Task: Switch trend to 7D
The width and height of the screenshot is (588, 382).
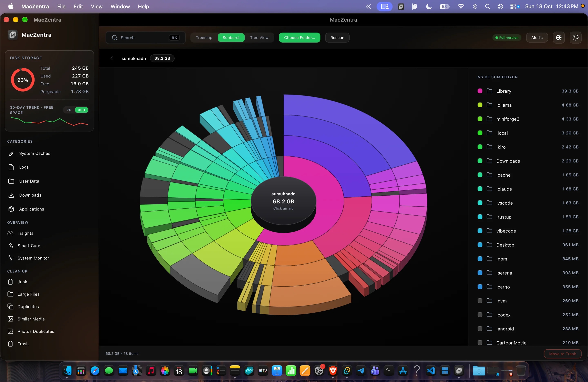Action: [x=69, y=110]
